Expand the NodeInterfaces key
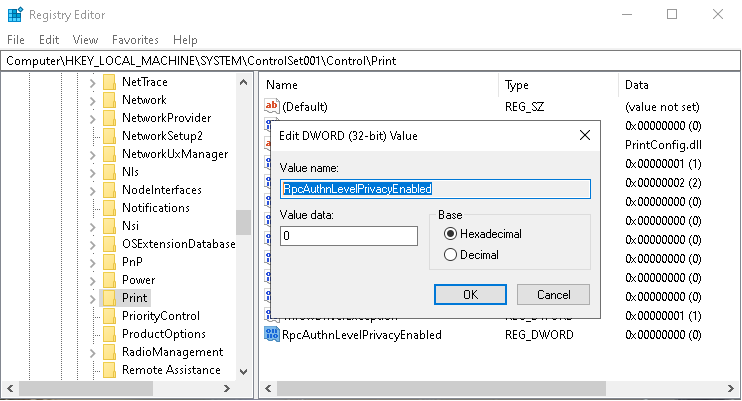The height and width of the screenshot is (401, 742). 92,191
